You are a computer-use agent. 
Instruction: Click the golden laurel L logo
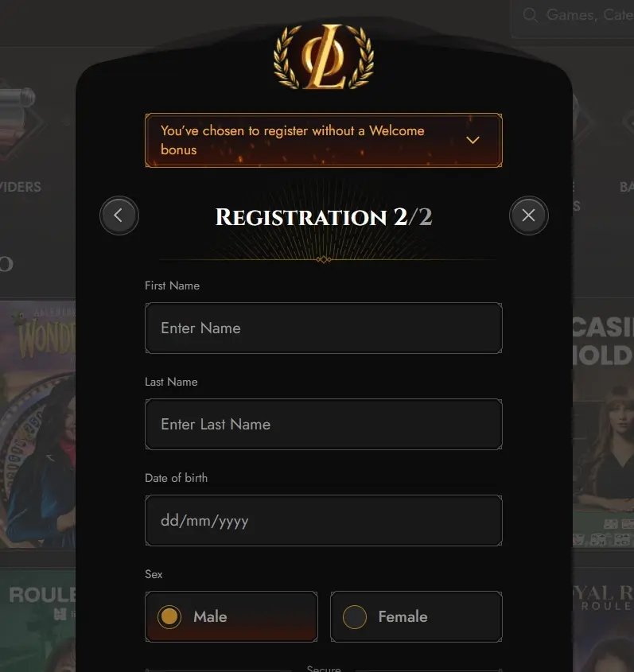pos(324,56)
